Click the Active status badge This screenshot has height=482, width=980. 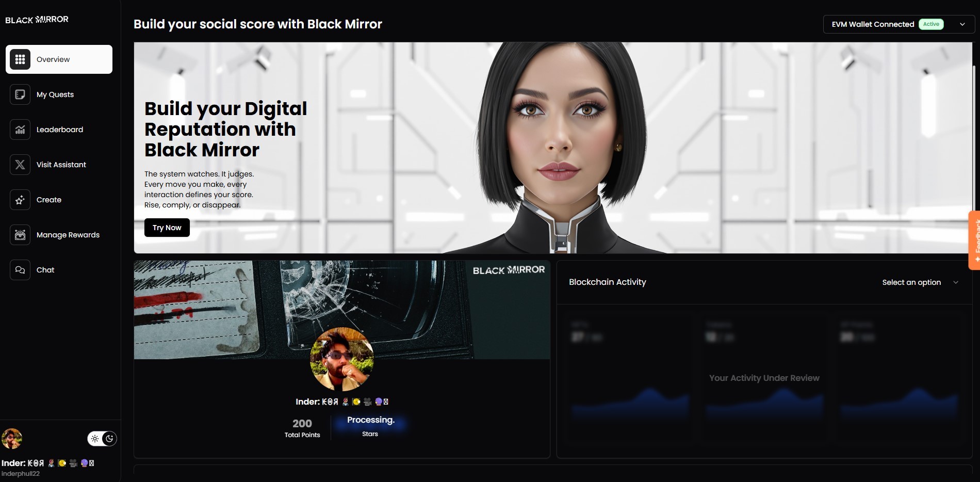tap(931, 24)
